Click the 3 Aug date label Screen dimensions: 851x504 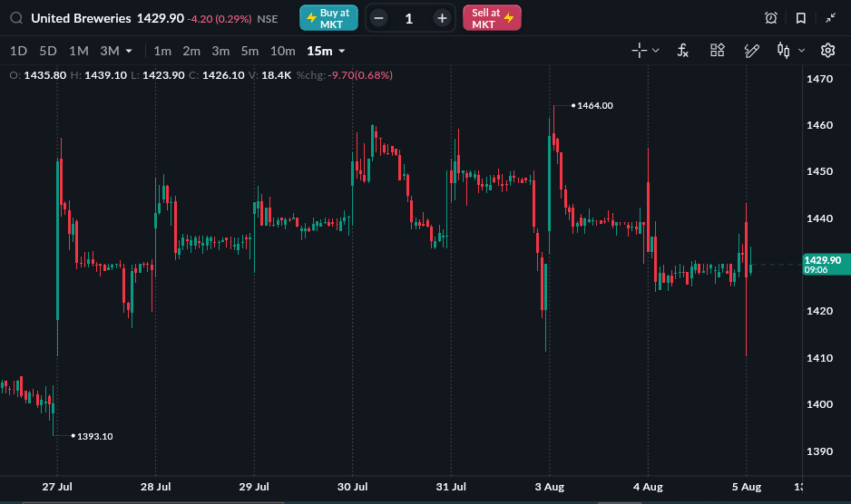(549, 487)
